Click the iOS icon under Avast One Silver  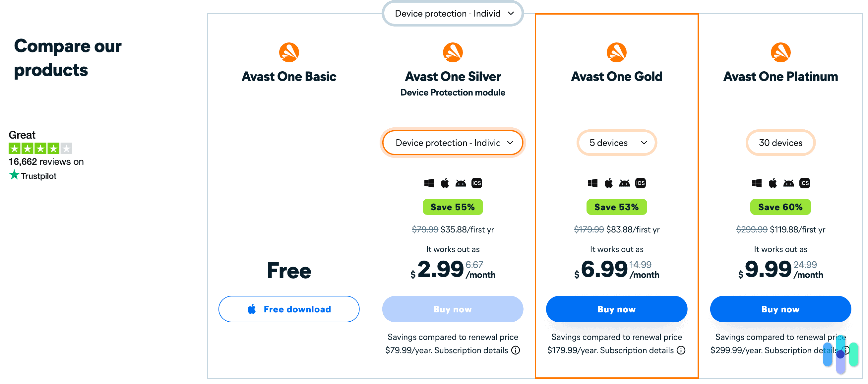click(476, 183)
